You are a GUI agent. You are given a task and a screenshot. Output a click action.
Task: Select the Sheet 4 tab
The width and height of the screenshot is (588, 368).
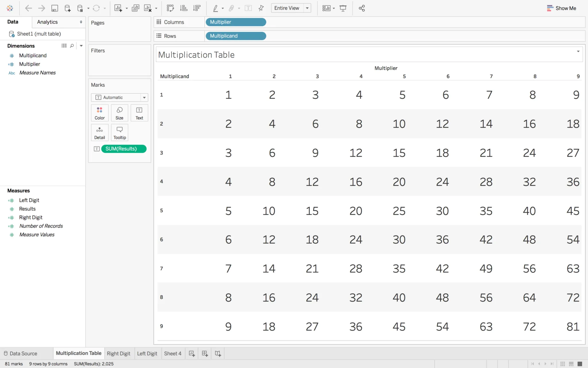tap(173, 353)
